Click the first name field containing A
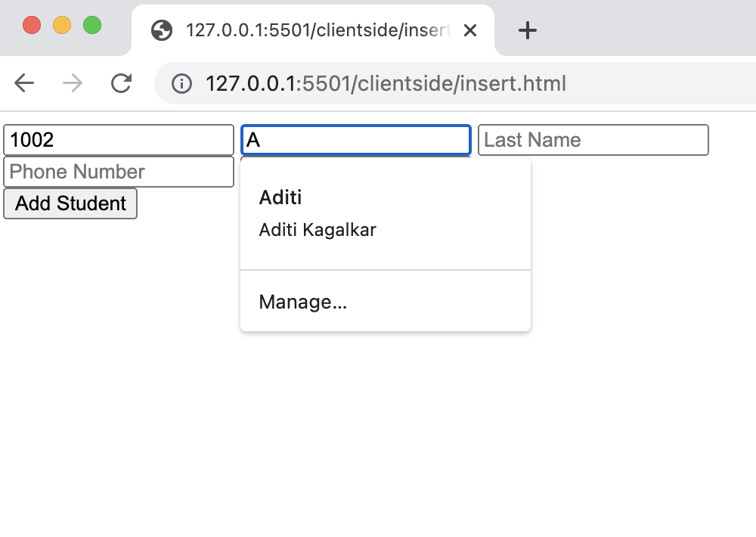The image size is (756, 537). [355, 139]
